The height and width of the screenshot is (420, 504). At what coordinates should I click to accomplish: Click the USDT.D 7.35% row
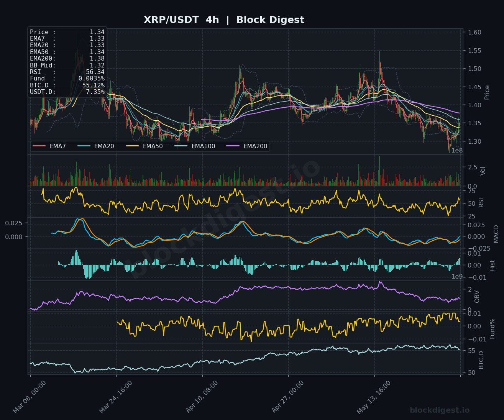point(67,92)
